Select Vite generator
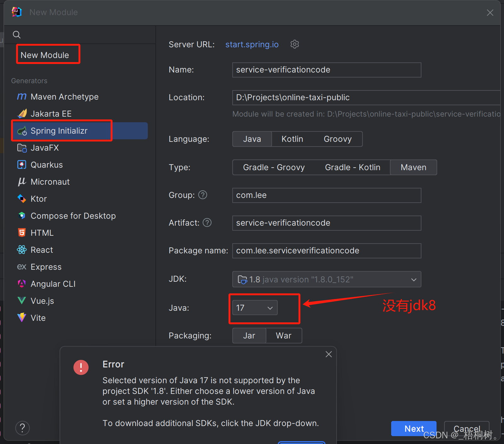This screenshot has height=444, width=504. coord(79,318)
